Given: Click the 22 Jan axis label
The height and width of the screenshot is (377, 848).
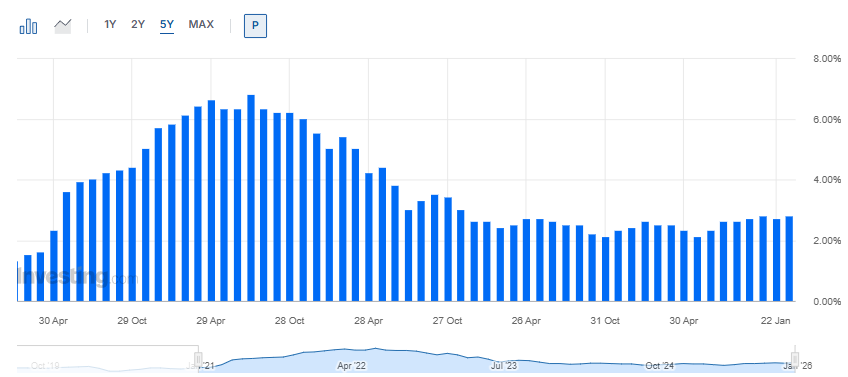Looking at the screenshot, I should click(x=776, y=321).
